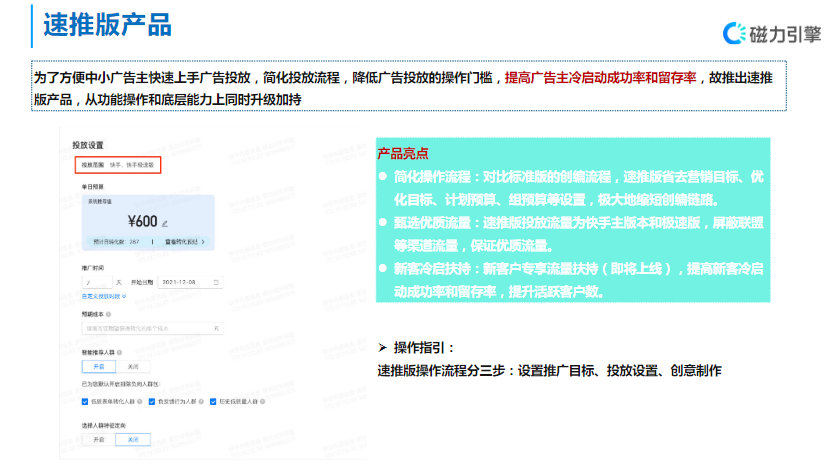Click info icon after 历史低质量人群
This screenshot has width=838, height=473.
click(262, 401)
